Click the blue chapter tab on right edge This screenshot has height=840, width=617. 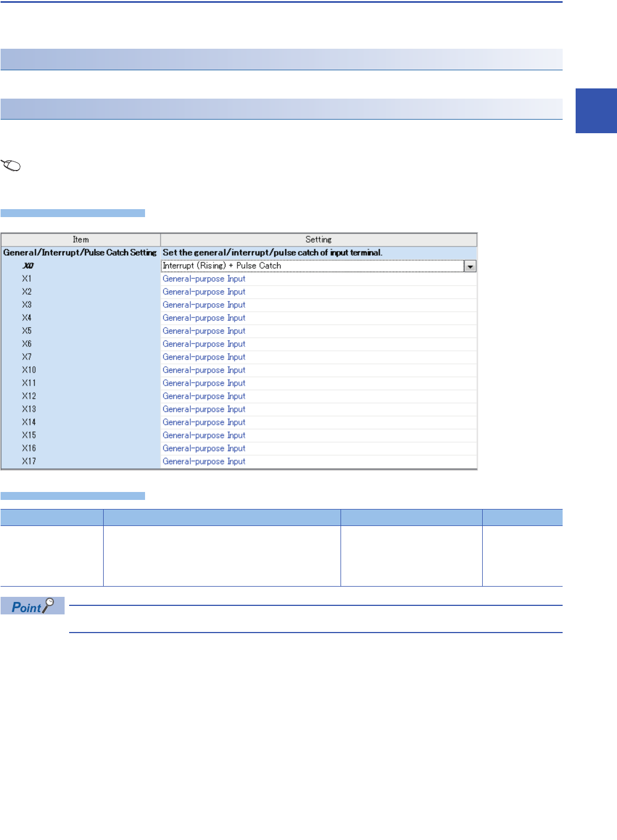(596, 111)
